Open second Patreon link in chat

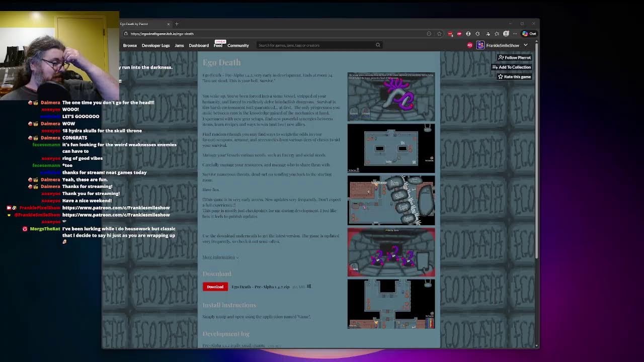tap(116, 215)
